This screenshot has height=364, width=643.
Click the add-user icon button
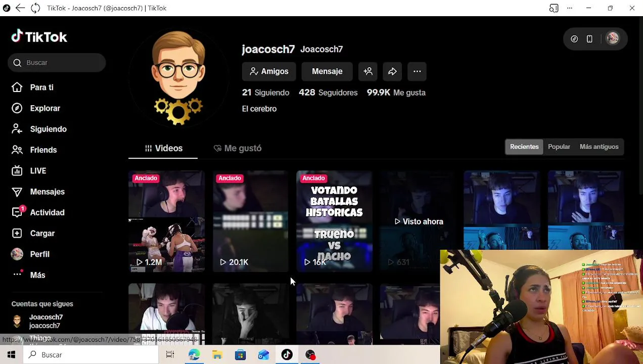[x=368, y=71]
